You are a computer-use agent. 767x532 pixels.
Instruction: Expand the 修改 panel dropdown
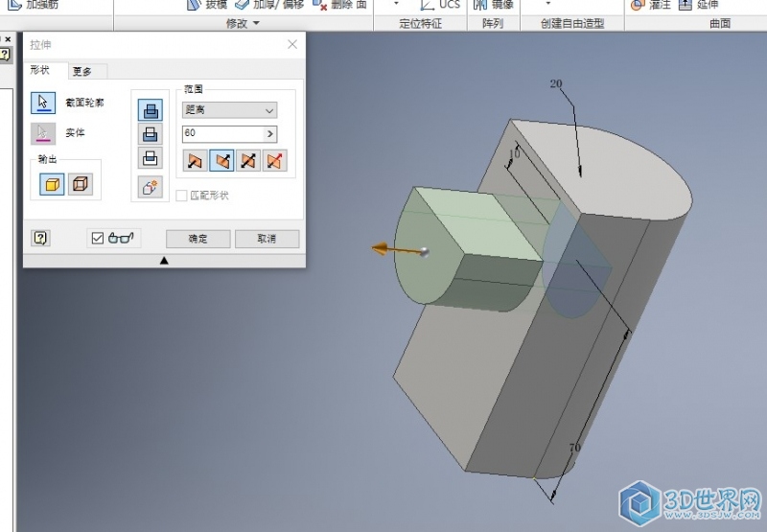[x=256, y=24]
